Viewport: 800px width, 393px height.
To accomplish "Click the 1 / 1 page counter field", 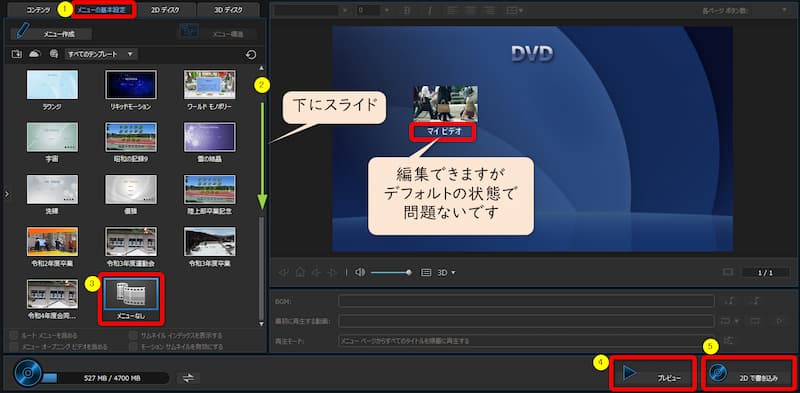I will (765, 273).
